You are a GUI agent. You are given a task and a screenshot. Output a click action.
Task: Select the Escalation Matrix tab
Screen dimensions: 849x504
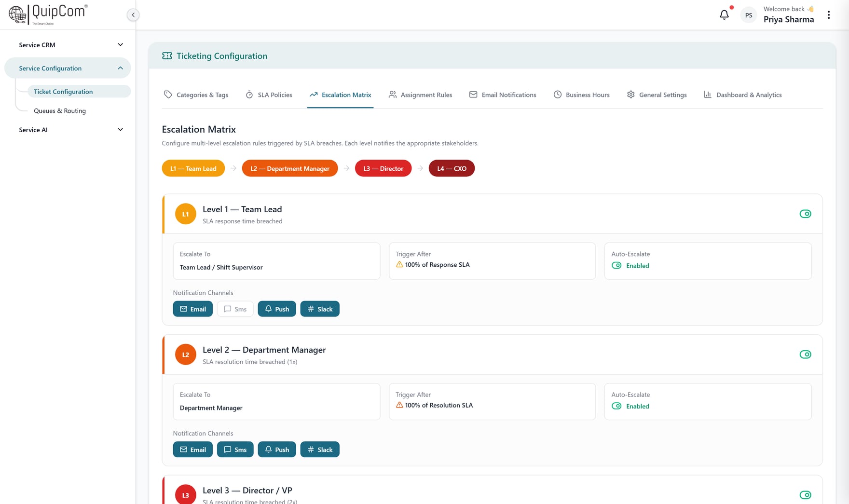click(340, 95)
